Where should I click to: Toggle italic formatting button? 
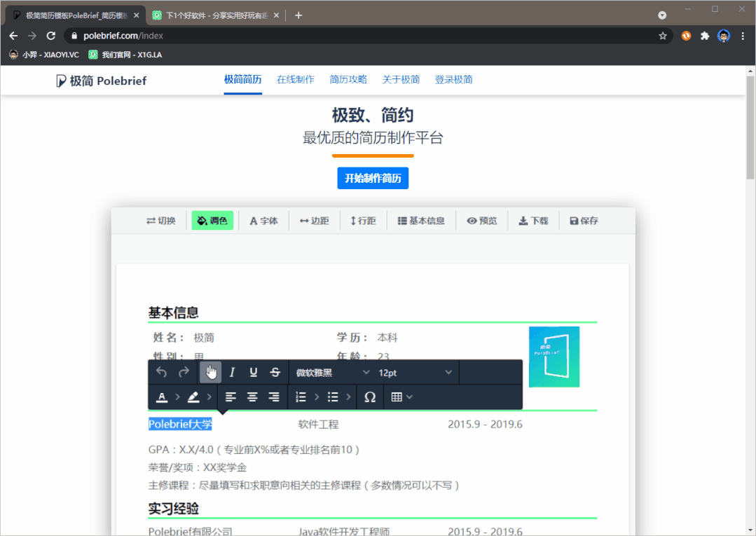pos(232,372)
